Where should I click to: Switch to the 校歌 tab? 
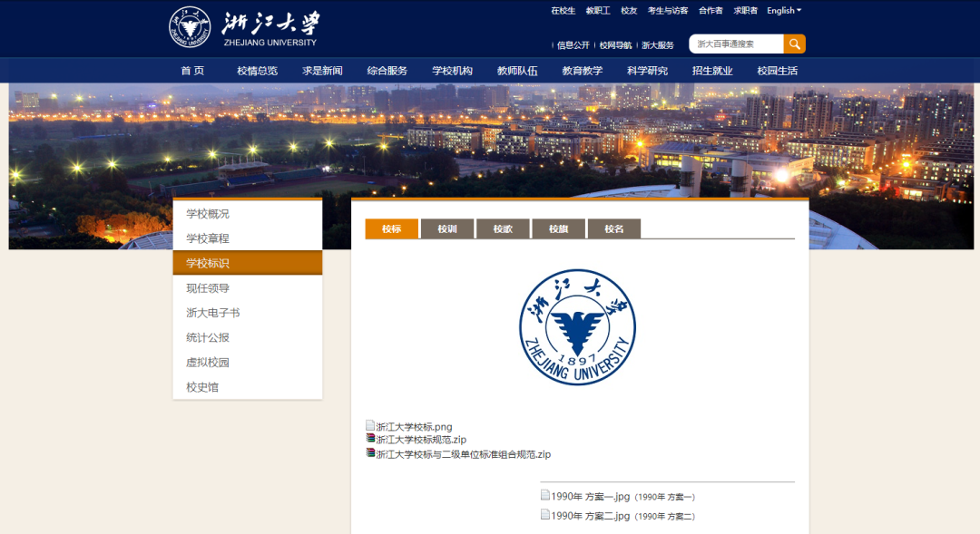point(503,229)
